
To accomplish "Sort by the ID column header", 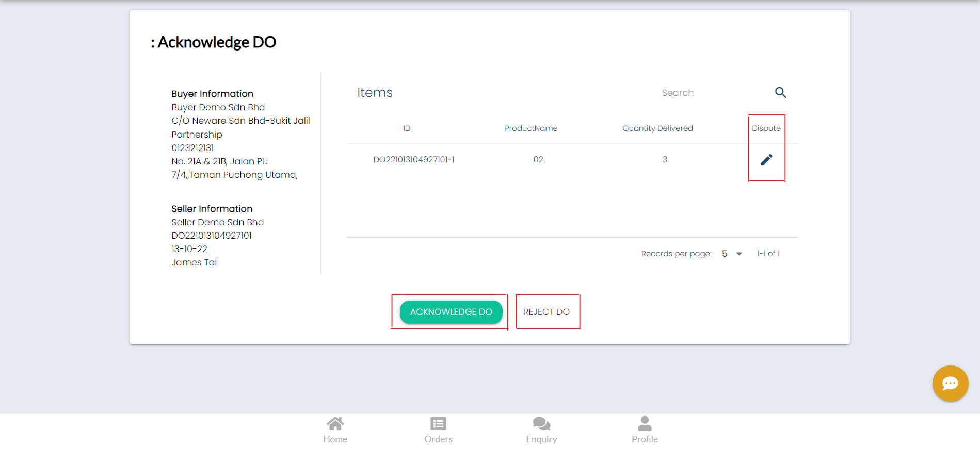I will click(x=407, y=128).
